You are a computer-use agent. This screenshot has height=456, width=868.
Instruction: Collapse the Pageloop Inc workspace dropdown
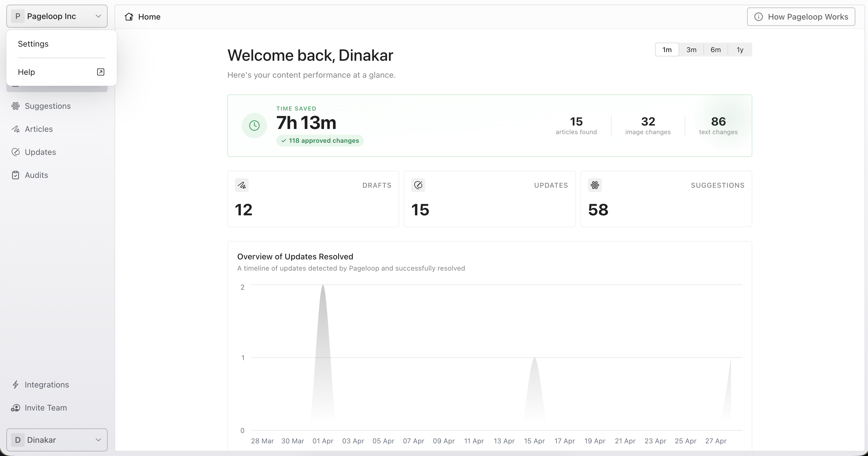point(57,16)
